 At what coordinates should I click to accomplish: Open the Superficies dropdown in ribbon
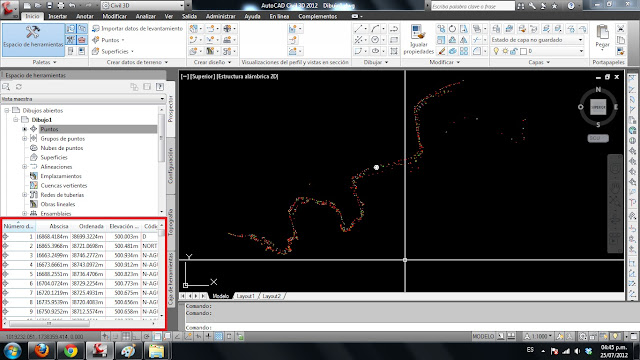tap(113, 51)
